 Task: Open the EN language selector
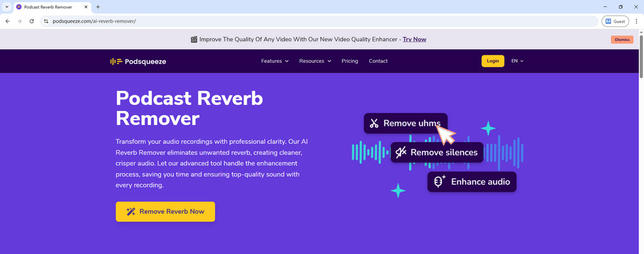click(x=517, y=61)
